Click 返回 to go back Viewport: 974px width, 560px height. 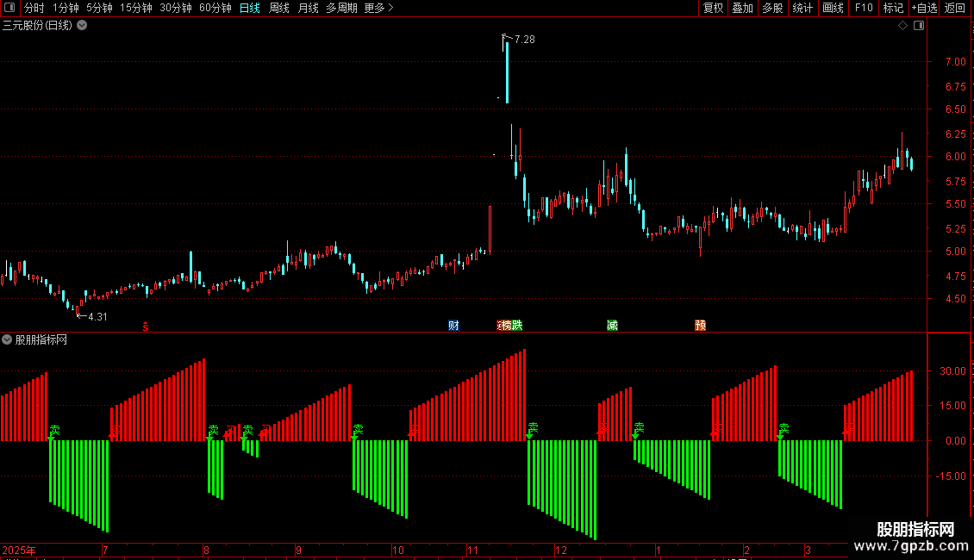[x=955, y=8]
